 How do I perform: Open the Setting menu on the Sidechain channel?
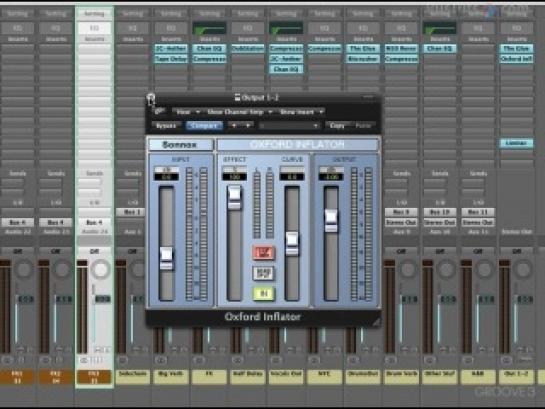(x=132, y=14)
